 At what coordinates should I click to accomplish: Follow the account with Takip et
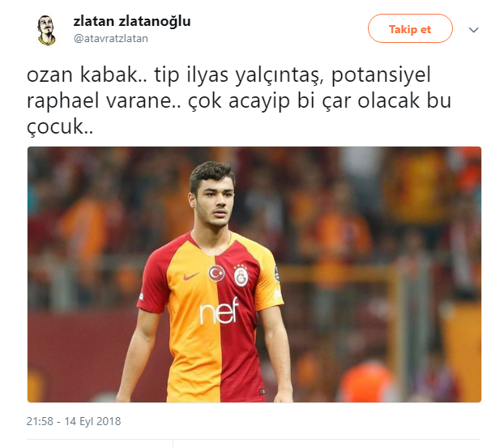[x=410, y=28]
